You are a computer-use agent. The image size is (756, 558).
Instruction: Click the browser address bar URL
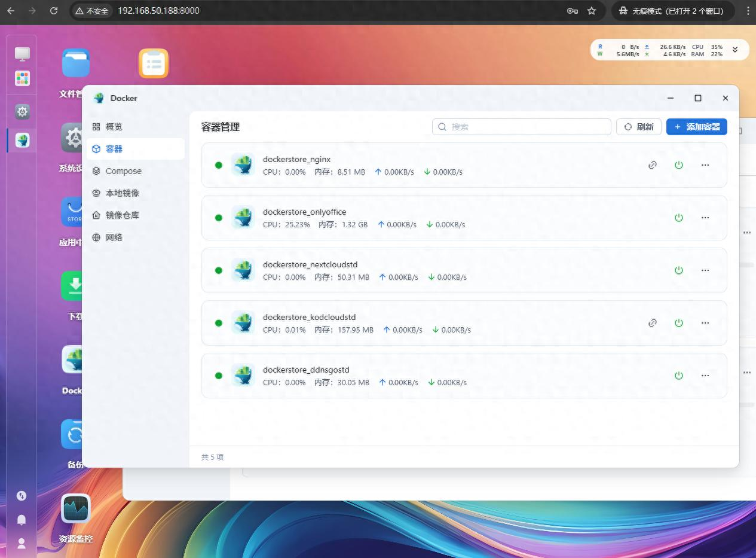[x=158, y=11]
